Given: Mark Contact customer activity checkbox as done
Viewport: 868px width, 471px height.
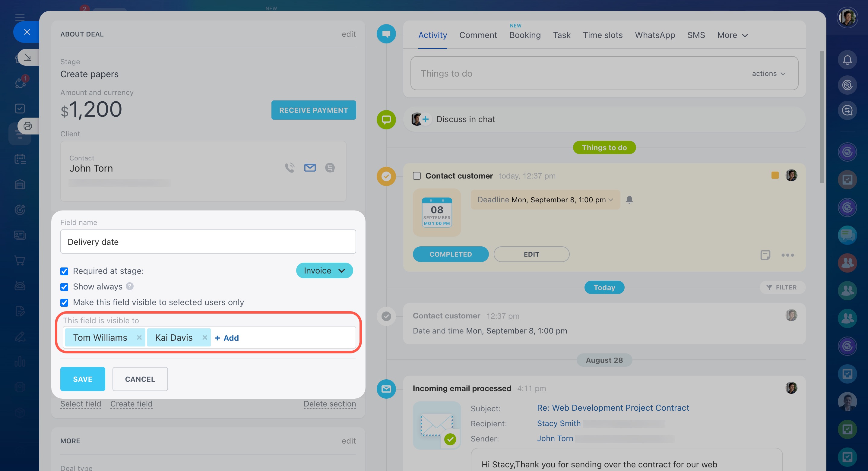Looking at the screenshot, I should click(417, 176).
